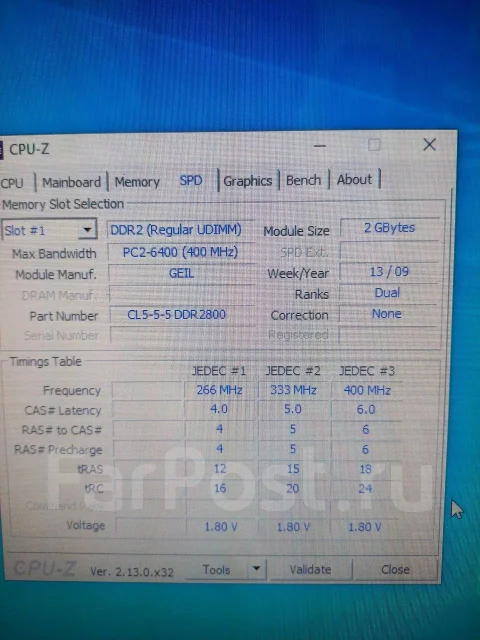Click the Dual ranks value
480x640 pixels.
tap(387, 293)
